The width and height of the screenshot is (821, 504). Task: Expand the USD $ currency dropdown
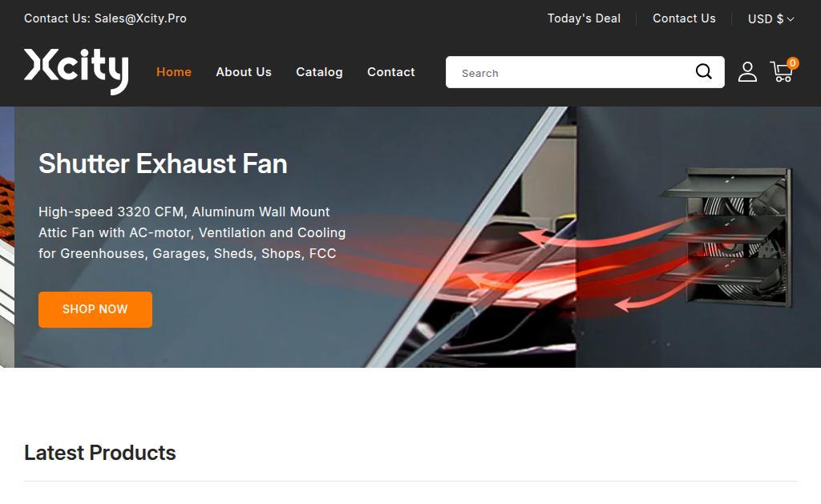[770, 19]
